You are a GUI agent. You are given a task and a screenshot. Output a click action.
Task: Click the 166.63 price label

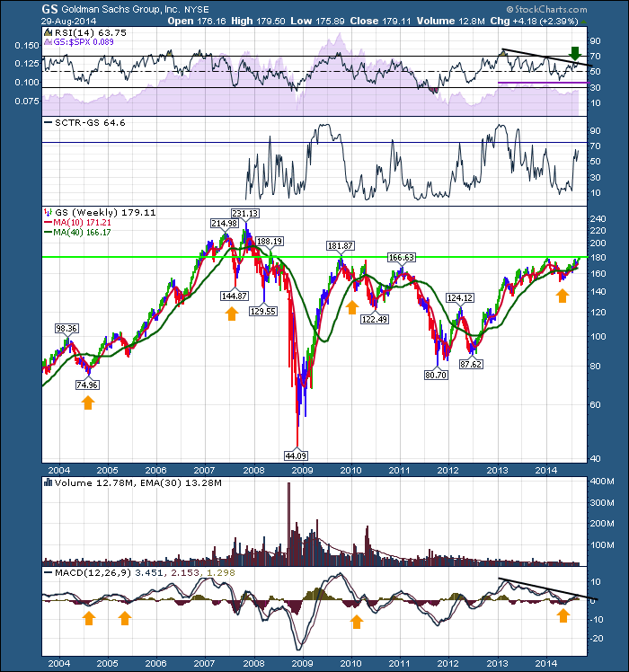click(x=402, y=257)
